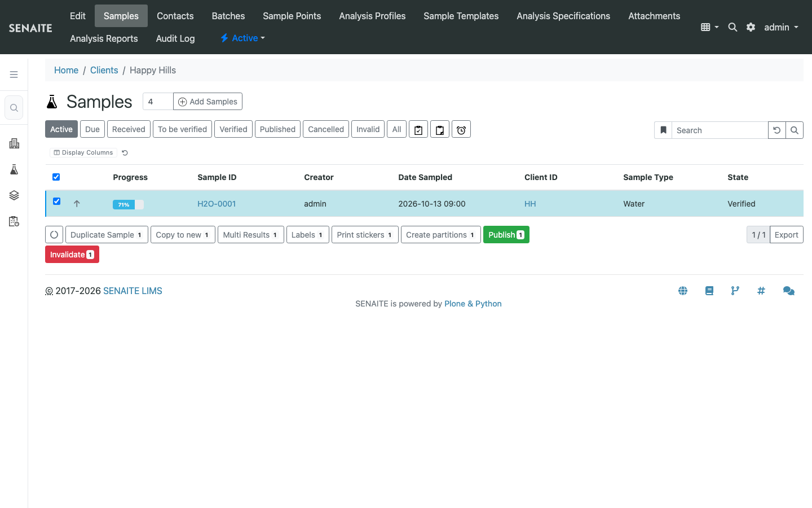Screen dimensions: 812x508
Task: Toggle the select-all header checkbox
Action: click(x=56, y=177)
